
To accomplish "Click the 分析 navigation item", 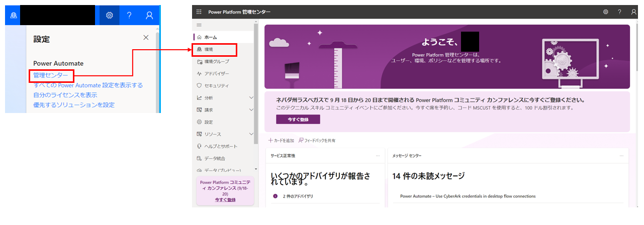I will (224, 97).
